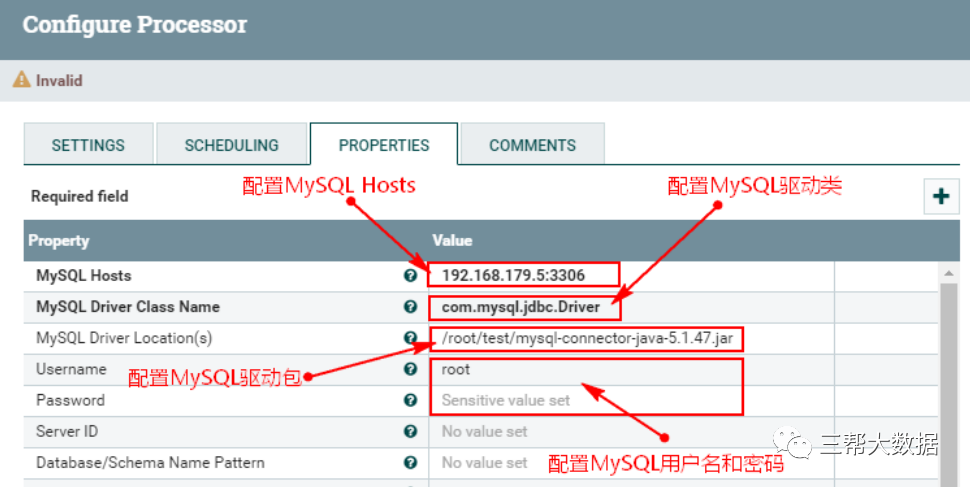This screenshot has height=487, width=970.
Task: Click help icon for Database/Schema Name Pattern
Action: 410,462
